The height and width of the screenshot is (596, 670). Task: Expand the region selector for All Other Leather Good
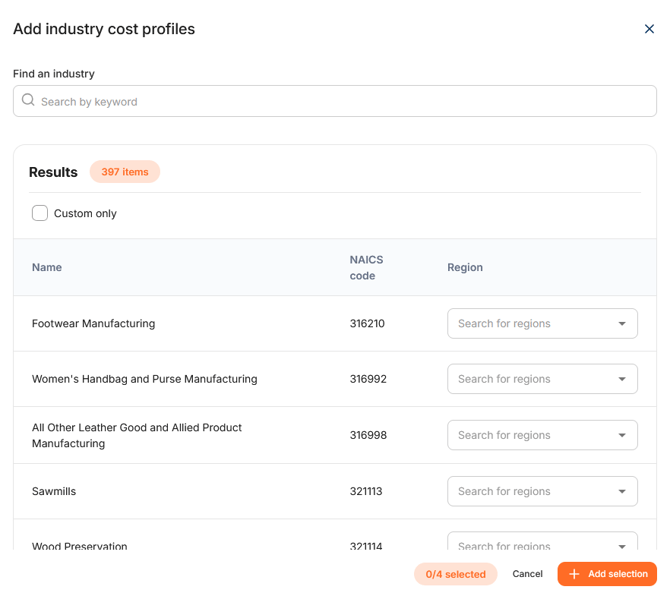coord(542,435)
